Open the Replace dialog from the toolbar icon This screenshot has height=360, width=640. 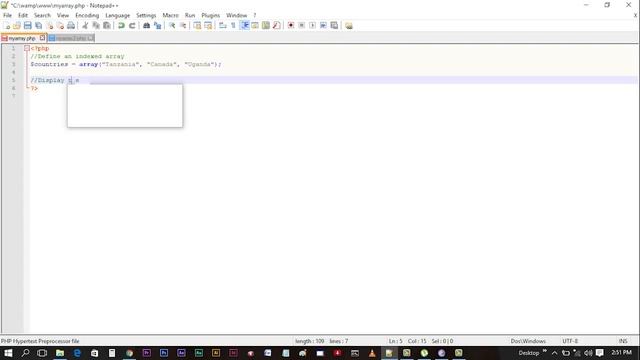click(x=157, y=25)
